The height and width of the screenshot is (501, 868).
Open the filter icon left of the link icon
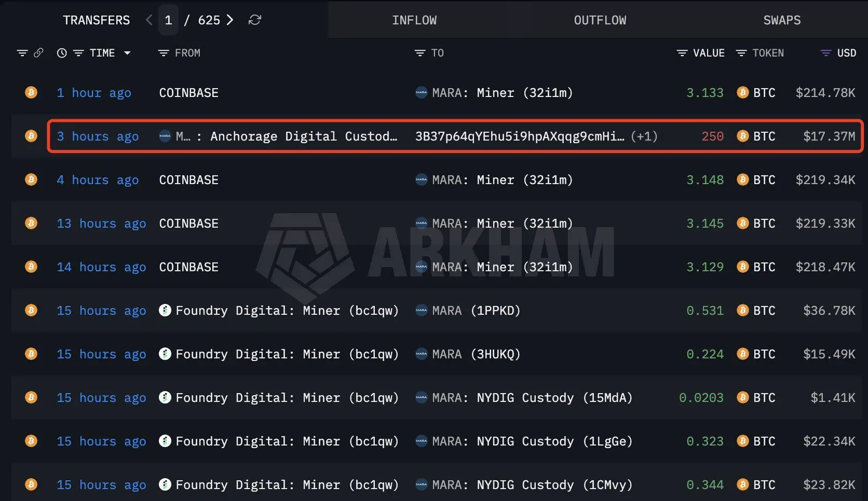[x=22, y=53]
